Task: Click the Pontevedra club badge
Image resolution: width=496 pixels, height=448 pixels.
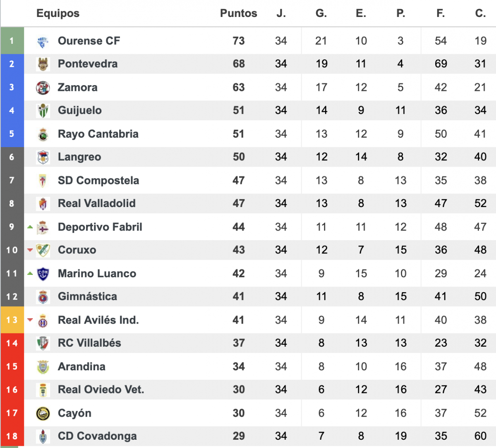Action: 43,64
